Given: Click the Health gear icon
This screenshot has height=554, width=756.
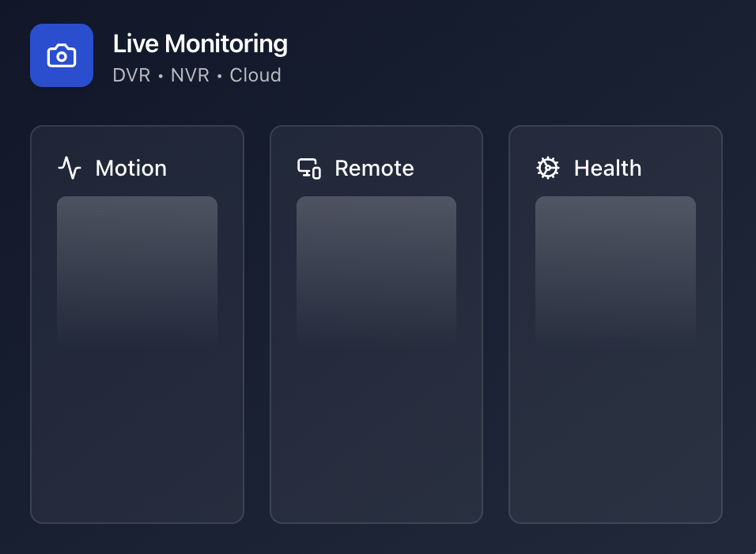Looking at the screenshot, I should [548, 168].
